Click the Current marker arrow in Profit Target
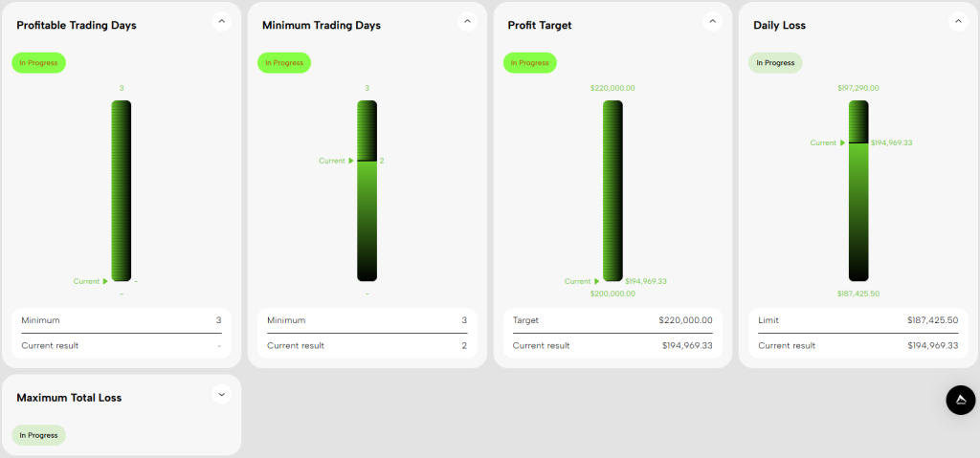Image resolution: width=980 pixels, height=458 pixels. (597, 281)
